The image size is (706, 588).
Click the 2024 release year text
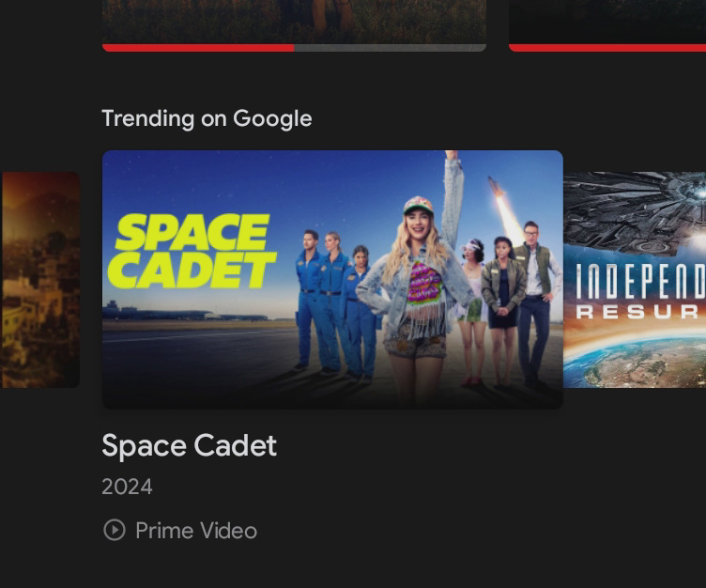[x=127, y=487]
